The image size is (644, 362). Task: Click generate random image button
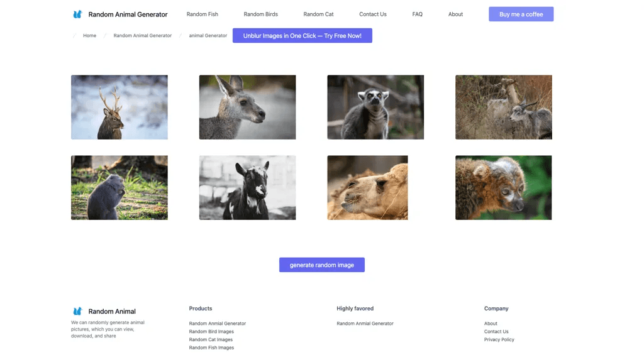point(322,265)
